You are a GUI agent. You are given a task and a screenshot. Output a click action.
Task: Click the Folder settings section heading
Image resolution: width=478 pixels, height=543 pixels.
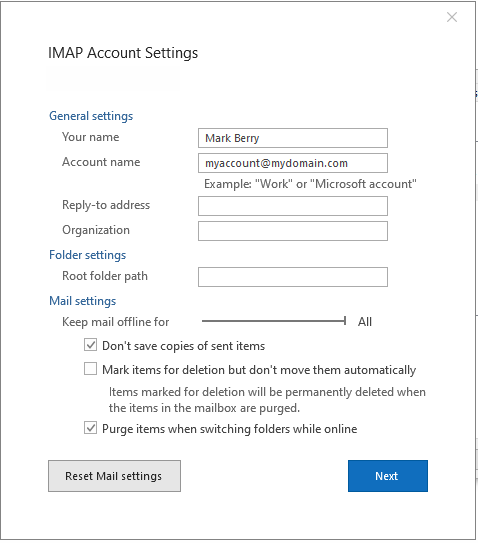click(x=88, y=255)
